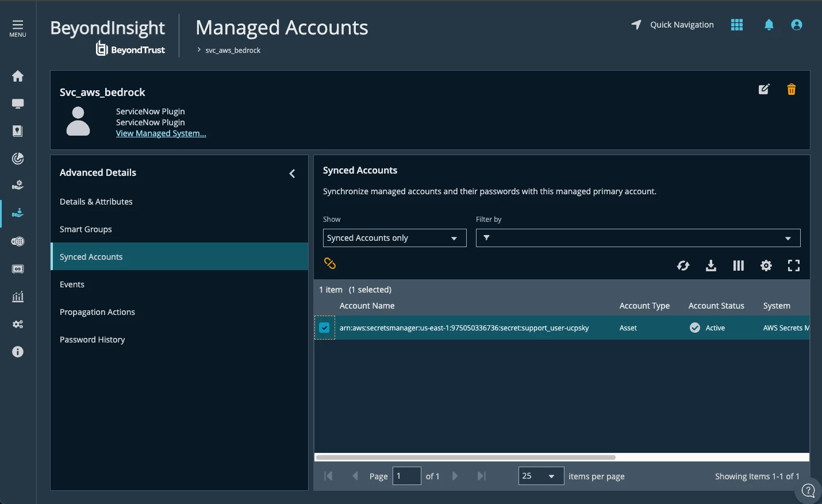Uncheck the support_user-ucpsky row checkbox
Screen dimensions: 822x504
[x=324, y=328]
